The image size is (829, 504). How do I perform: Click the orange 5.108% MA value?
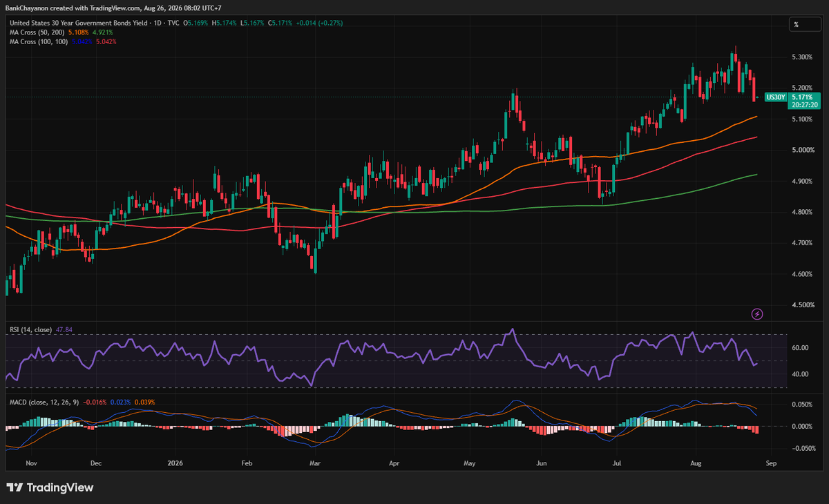click(78, 32)
